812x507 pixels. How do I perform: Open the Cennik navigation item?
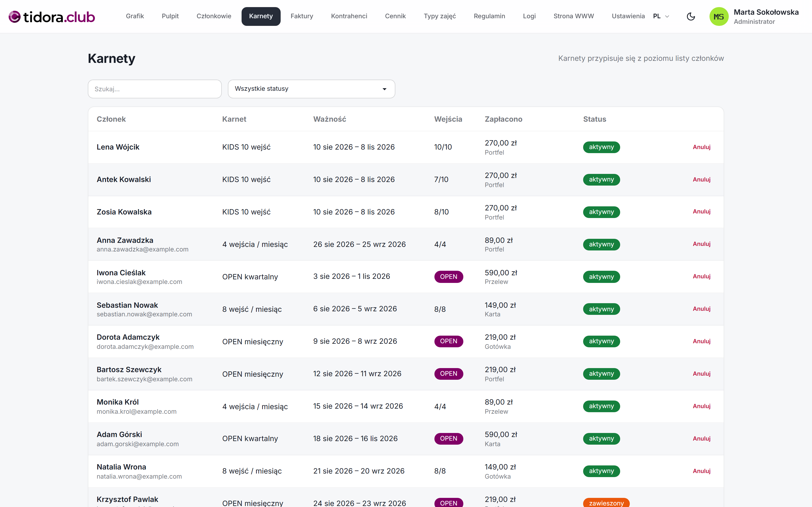tap(395, 16)
